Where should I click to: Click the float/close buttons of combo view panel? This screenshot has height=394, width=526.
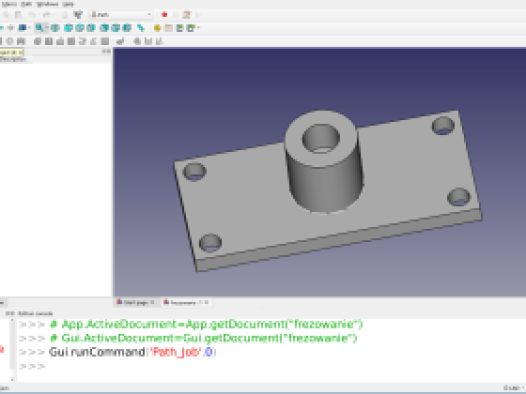106,51
